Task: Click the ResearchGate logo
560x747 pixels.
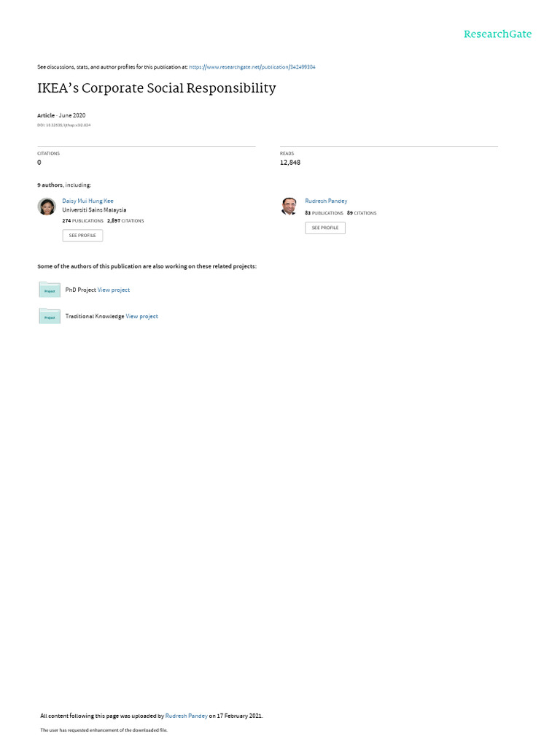Action: click(x=497, y=34)
